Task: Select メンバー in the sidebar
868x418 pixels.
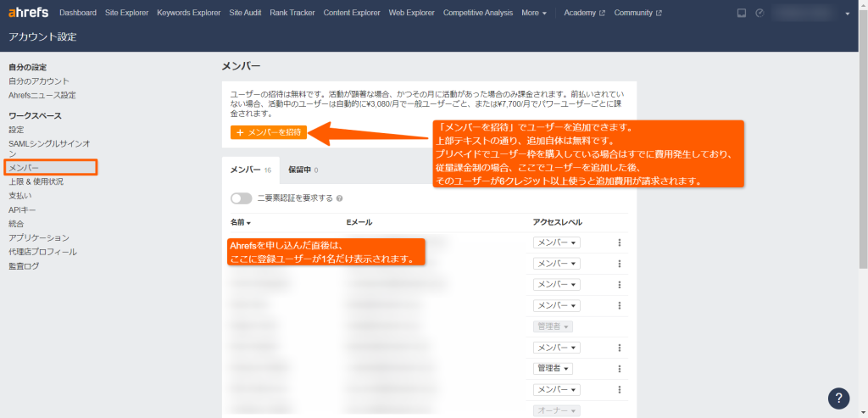Action: point(50,167)
